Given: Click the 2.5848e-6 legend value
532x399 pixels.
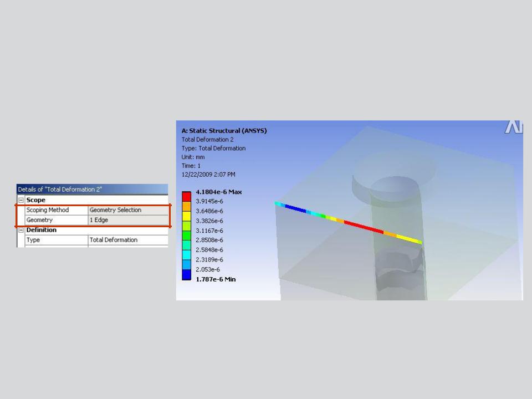Looking at the screenshot, I should (209, 250).
